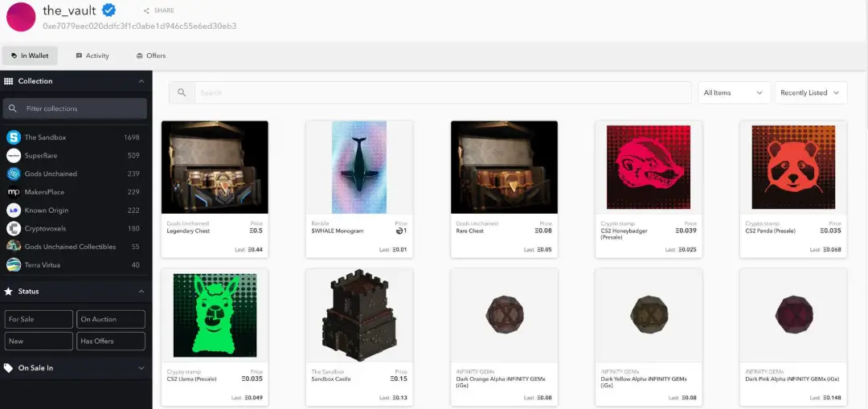This screenshot has height=409, width=868.
Task: Click the Activity tab icon
Action: coord(79,56)
